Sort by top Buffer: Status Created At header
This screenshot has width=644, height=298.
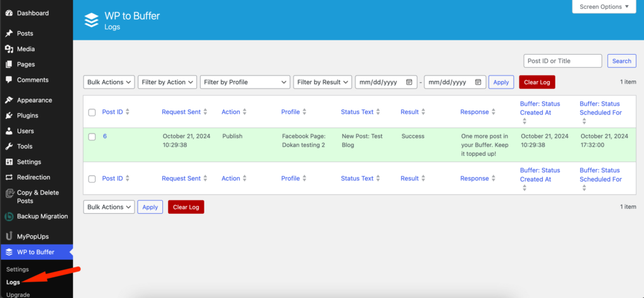click(540, 108)
